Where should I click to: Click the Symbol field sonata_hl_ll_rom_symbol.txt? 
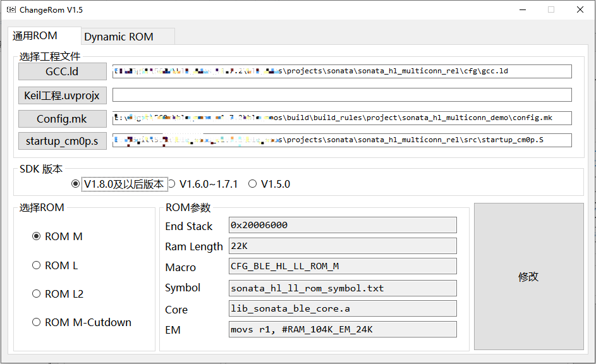pos(343,288)
